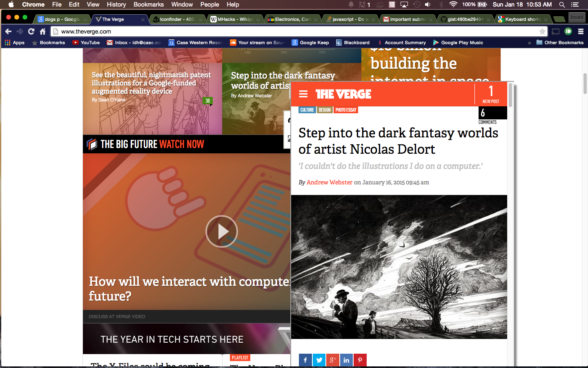Open the Apple menu
Screen dimensions: 588x368
click(x=11, y=4)
